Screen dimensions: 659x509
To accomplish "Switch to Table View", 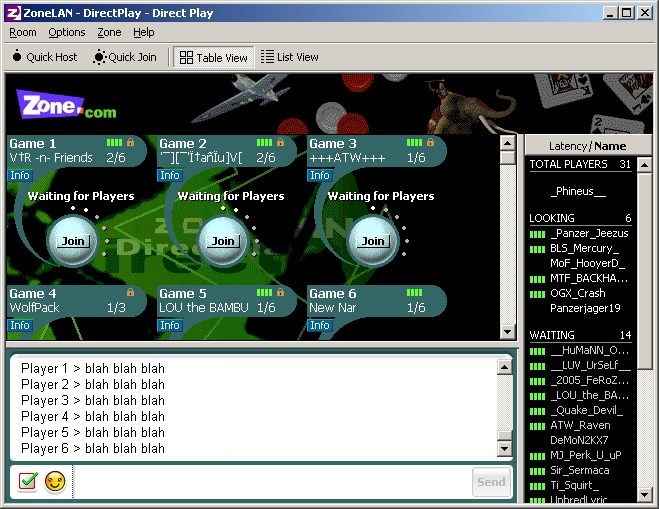I will click(214, 57).
